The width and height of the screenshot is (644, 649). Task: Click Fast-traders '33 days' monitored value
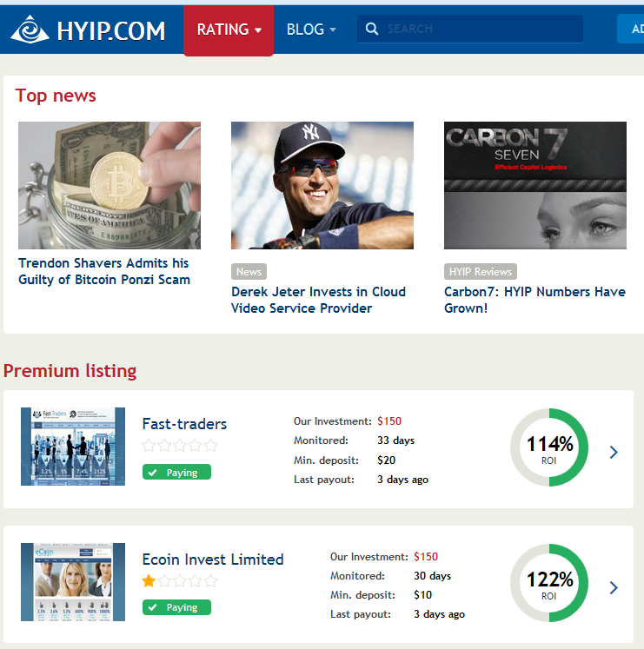point(396,440)
